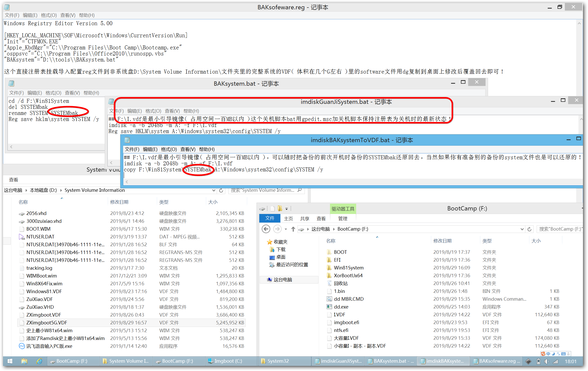Select the 2056.vhd disk image icon
The height and width of the screenshot is (371, 588).
click(22, 213)
